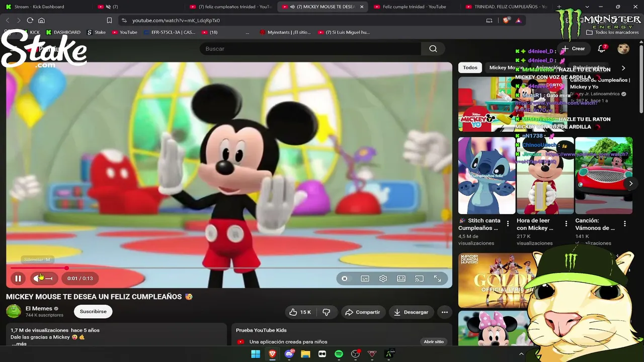
Task: Open more actions menu beside Descargar
Action: coord(444,312)
